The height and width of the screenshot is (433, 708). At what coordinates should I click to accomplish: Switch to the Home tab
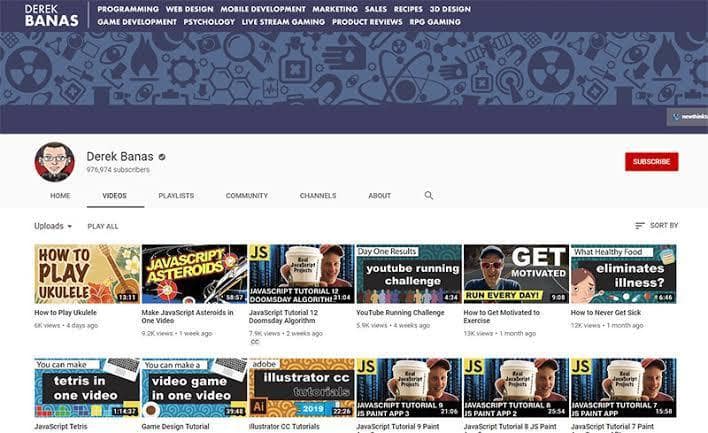[x=60, y=196]
